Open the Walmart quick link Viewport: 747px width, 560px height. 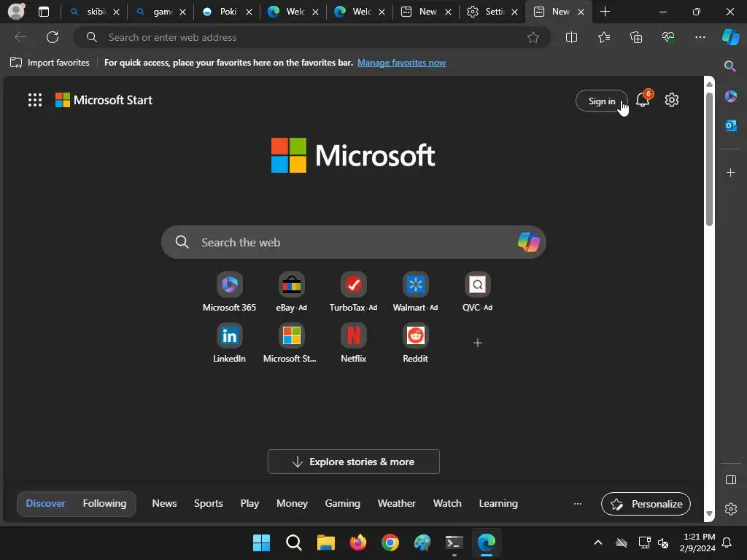pos(415,292)
